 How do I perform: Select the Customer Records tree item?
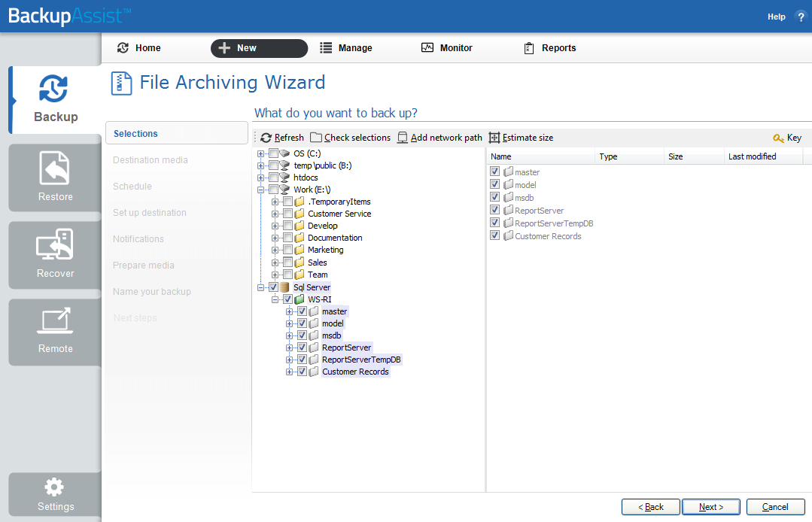(x=355, y=372)
